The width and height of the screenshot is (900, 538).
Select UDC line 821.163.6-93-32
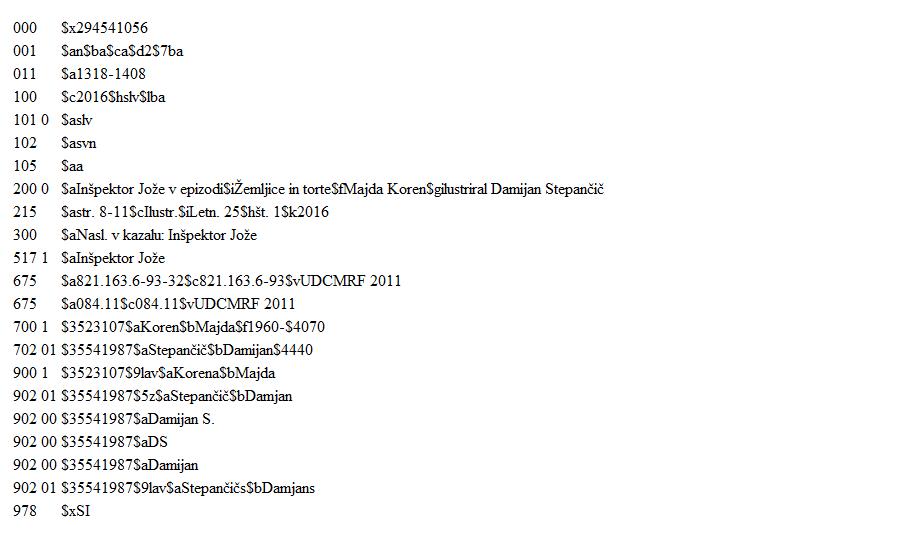click(231, 281)
